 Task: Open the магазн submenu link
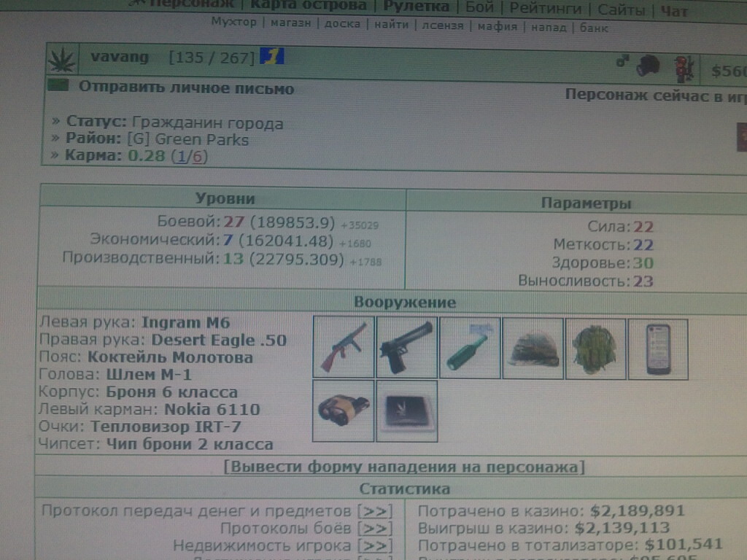click(x=290, y=23)
